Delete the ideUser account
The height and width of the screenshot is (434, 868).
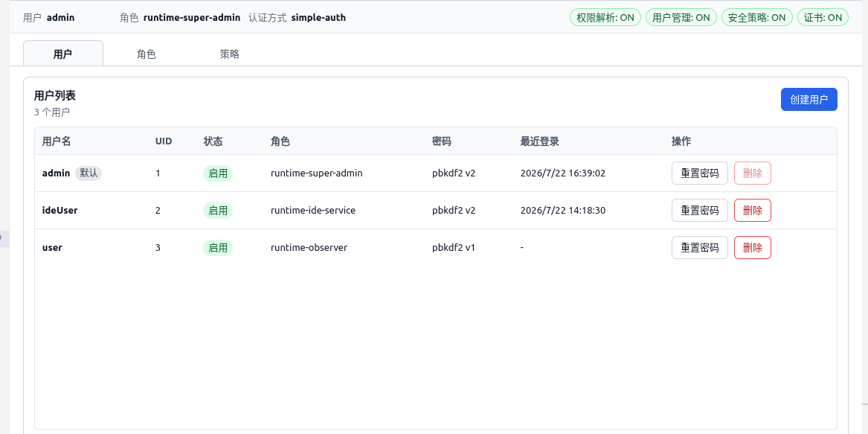pyautogui.click(x=752, y=211)
